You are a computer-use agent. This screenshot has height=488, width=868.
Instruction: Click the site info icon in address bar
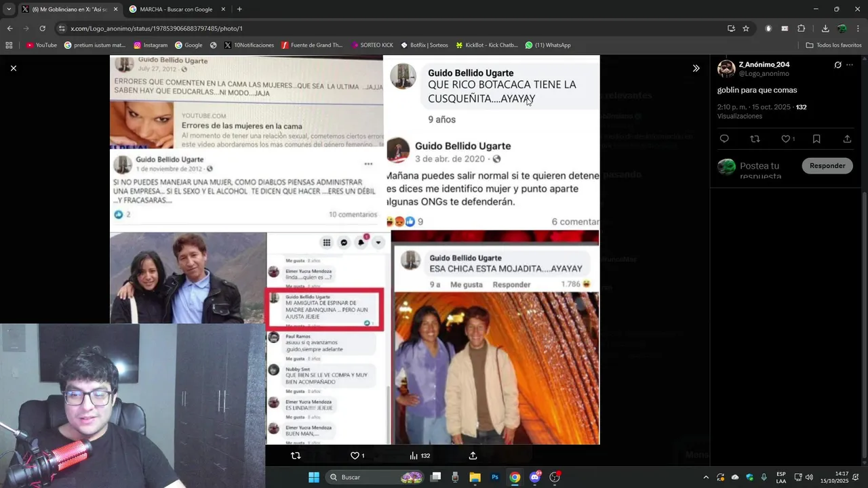pyautogui.click(x=62, y=28)
